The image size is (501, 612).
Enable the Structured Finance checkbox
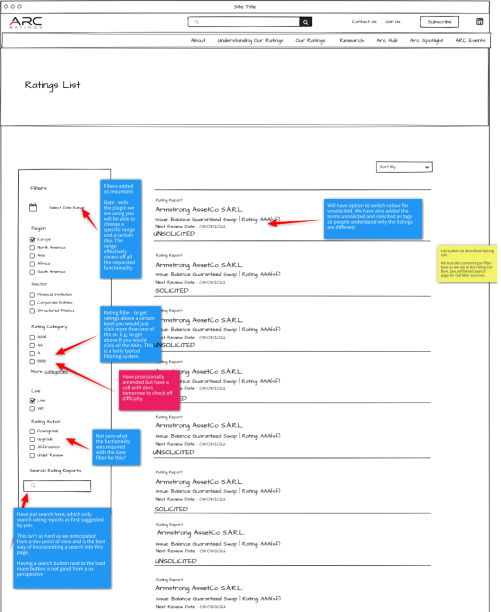click(x=32, y=311)
